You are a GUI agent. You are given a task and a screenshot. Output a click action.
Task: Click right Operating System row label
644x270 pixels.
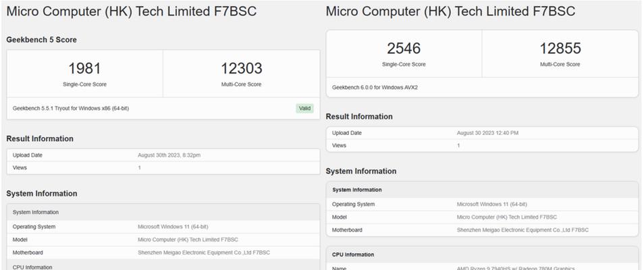(353, 205)
